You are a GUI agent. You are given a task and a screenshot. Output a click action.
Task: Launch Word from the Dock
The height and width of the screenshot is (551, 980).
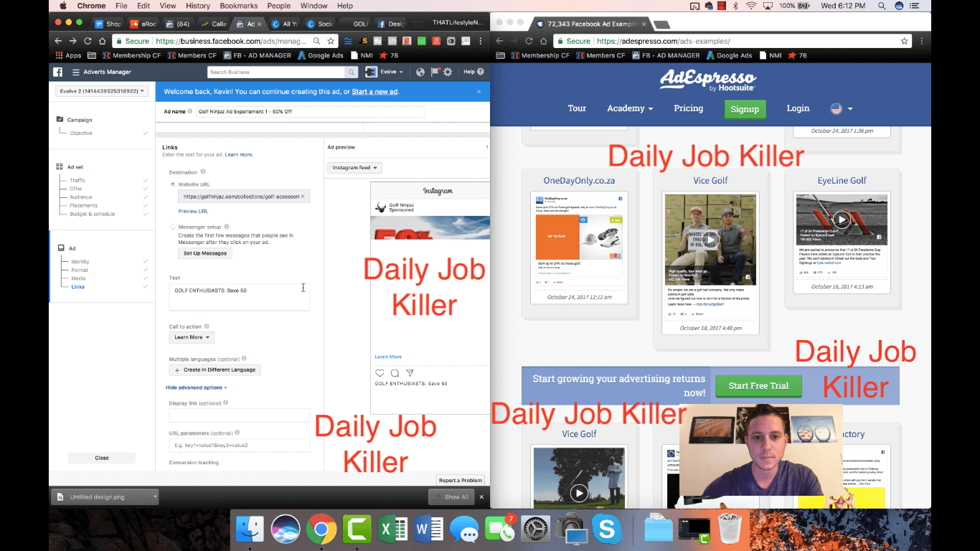pyautogui.click(x=428, y=530)
